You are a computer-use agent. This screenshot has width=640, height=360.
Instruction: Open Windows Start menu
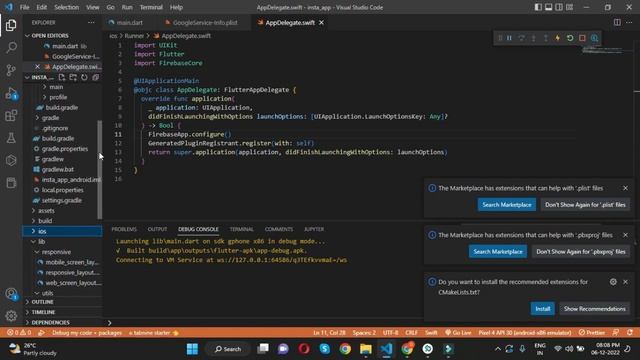192,349
